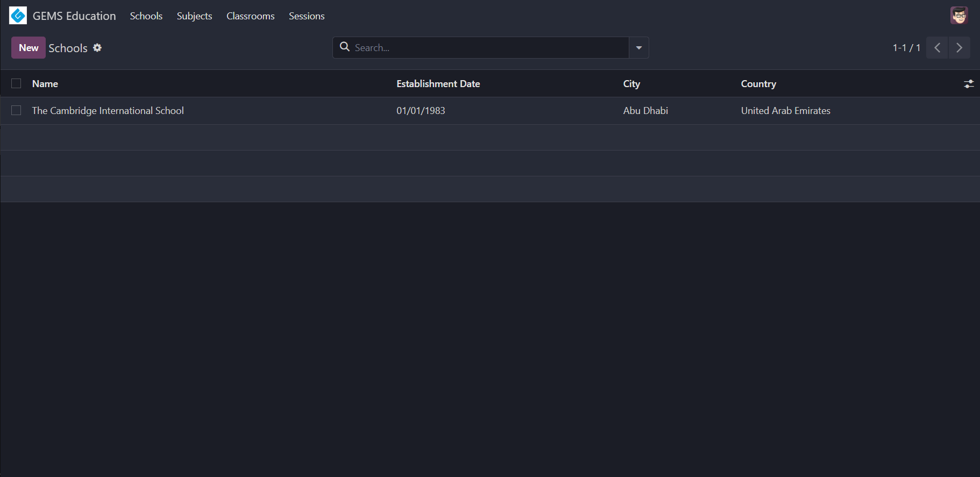Screen dimensions: 980x477
Task: Click inside the Search input field
Action: pyautogui.click(x=479, y=47)
